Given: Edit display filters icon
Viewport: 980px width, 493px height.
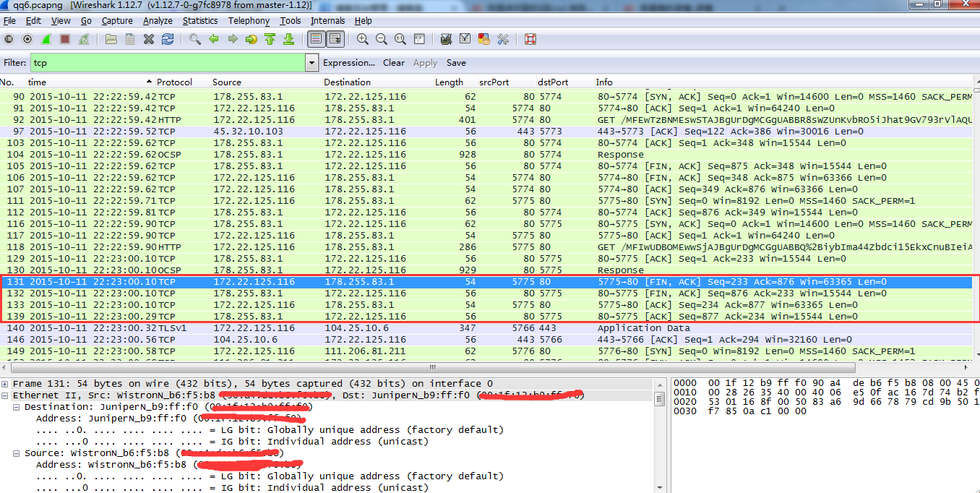Looking at the screenshot, I should click(465, 39).
